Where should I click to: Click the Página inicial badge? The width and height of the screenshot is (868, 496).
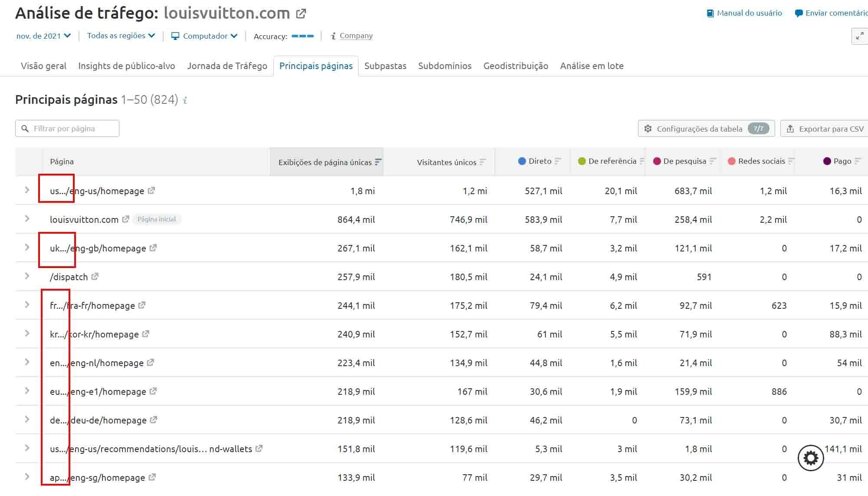pos(157,219)
